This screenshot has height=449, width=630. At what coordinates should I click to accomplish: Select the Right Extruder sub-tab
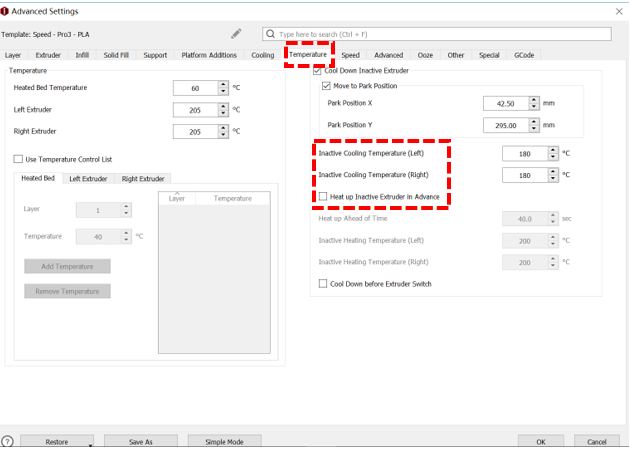coord(143,179)
